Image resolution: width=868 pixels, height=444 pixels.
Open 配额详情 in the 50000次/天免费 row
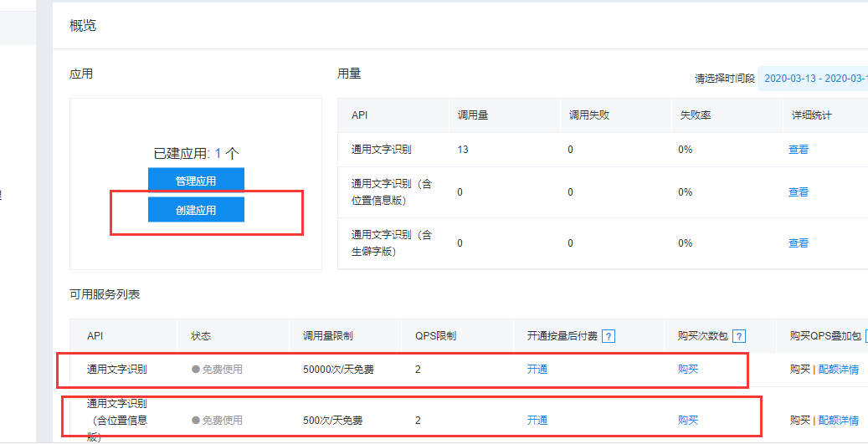(839, 370)
